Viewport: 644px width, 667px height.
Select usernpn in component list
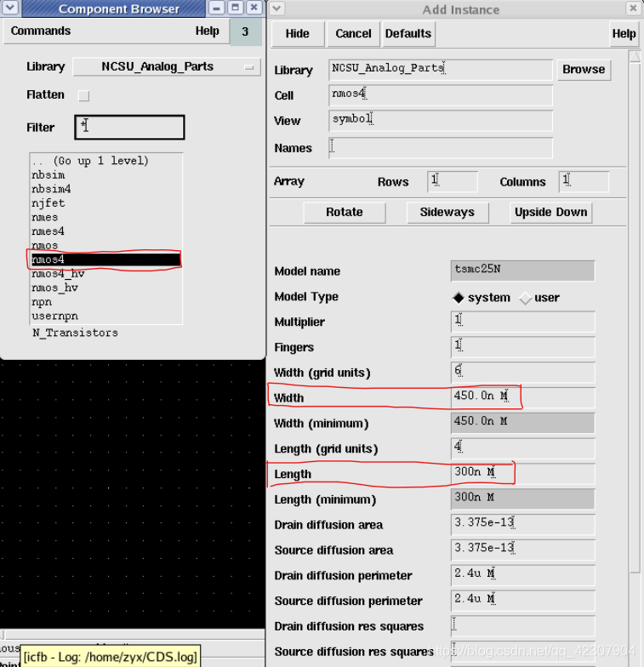click(x=54, y=316)
